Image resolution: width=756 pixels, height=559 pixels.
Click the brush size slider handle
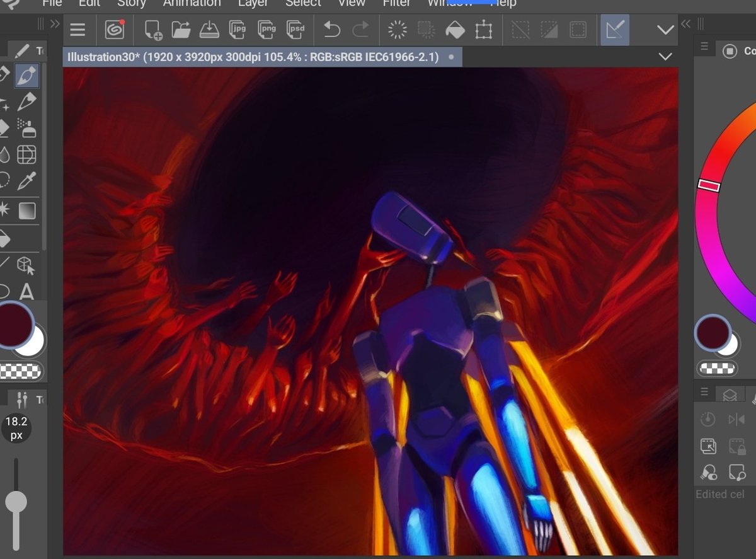[x=16, y=502]
